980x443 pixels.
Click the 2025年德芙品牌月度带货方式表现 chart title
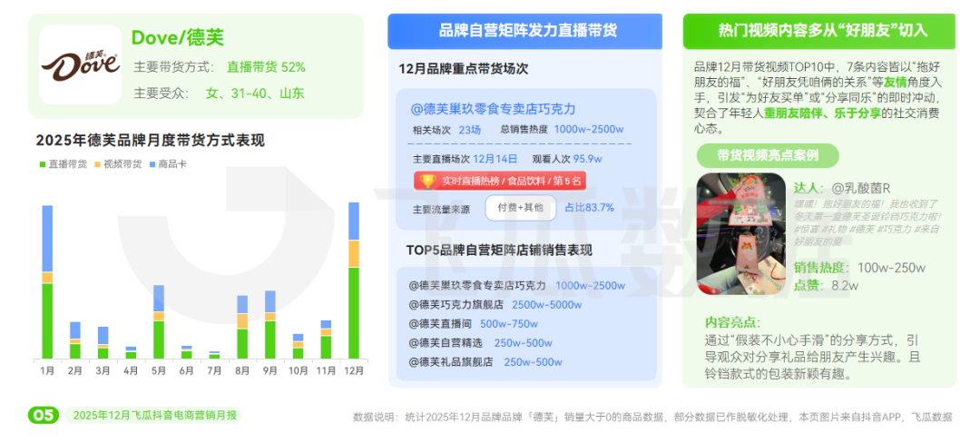coord(150,140)
